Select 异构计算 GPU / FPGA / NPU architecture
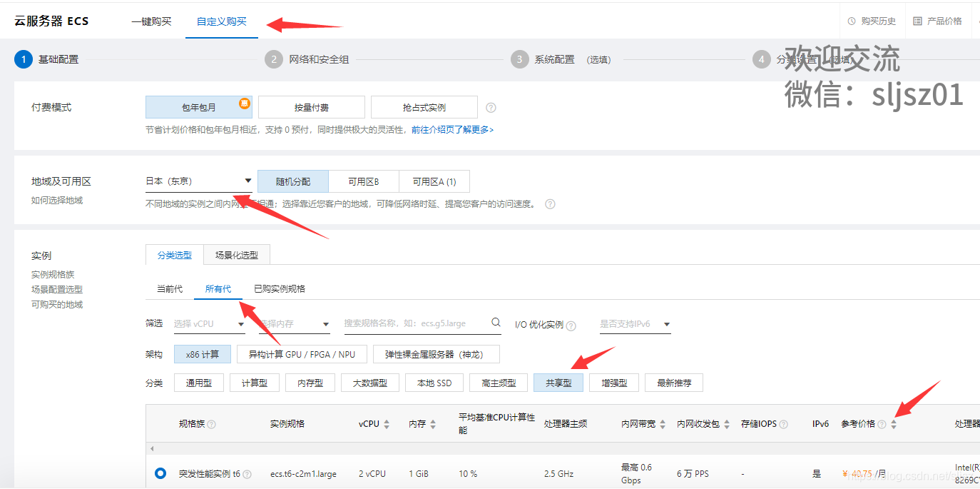This screenshot has width=980, height=489. coord(302,354)
